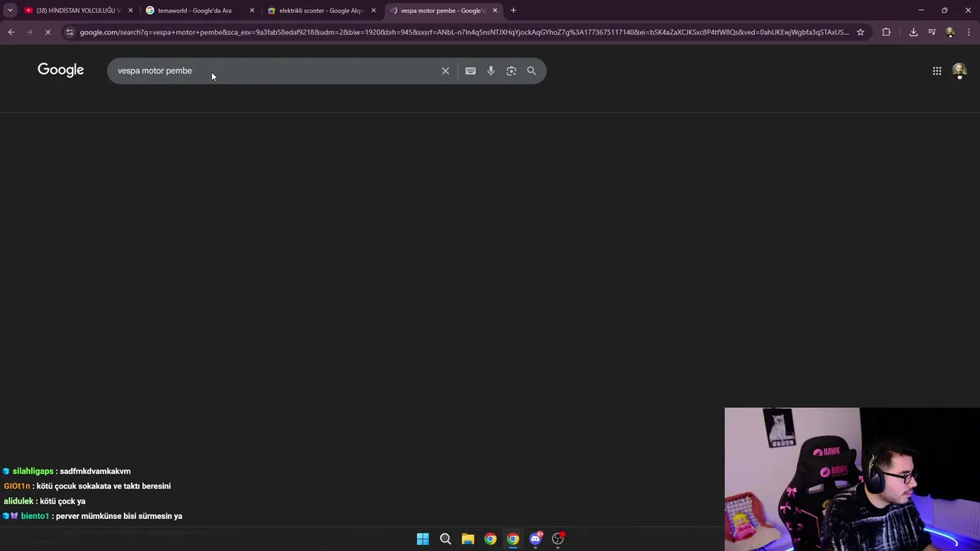This screenshot has width=980, height=551.
Task: Open the Chrome profile picture in toolbar
Action: pos(950,32)
